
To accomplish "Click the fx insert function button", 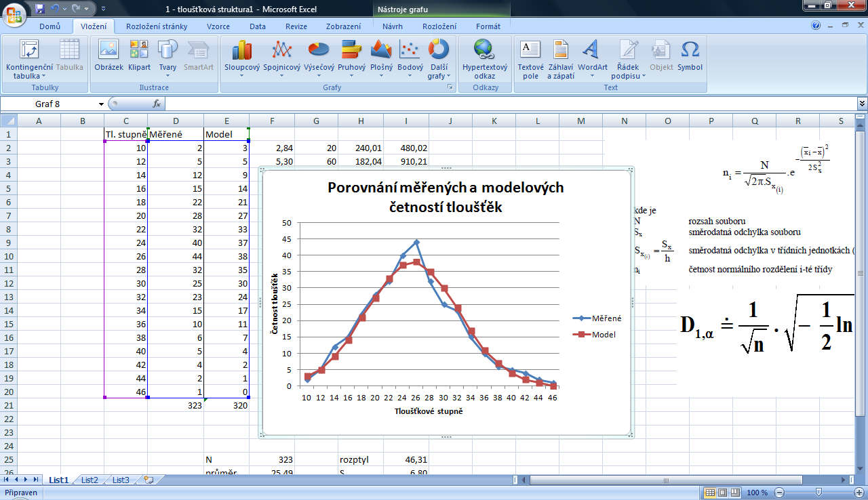I will point(157,104).
